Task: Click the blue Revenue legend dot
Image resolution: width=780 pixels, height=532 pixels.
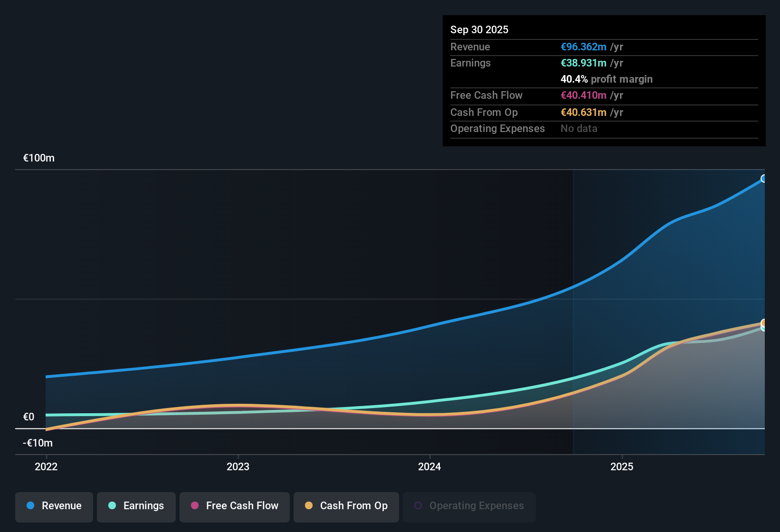Action: [x=30, y=506]
